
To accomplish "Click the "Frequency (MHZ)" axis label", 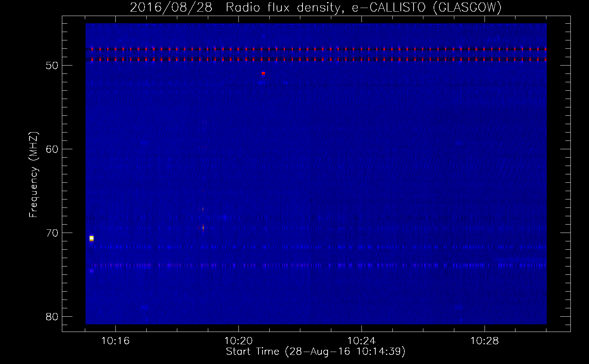I will click(x=33, y=175).
